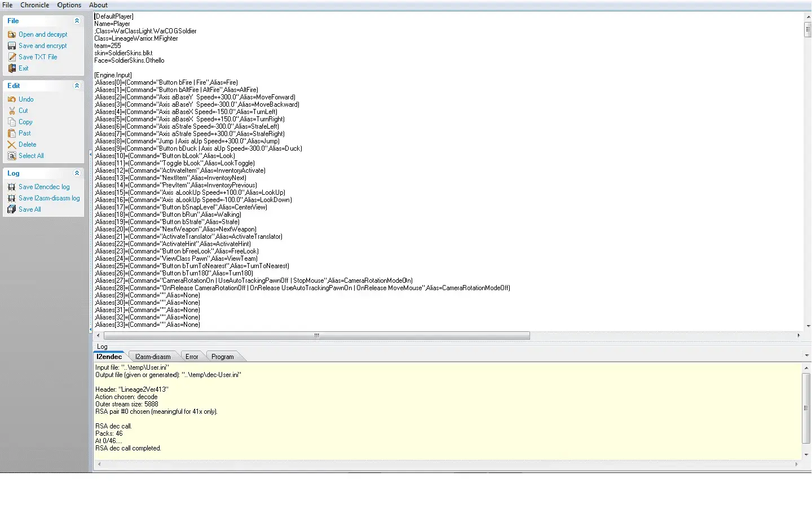Open the About menu
The width and height of the screenshot is (812, 508).
click(98, 5)
